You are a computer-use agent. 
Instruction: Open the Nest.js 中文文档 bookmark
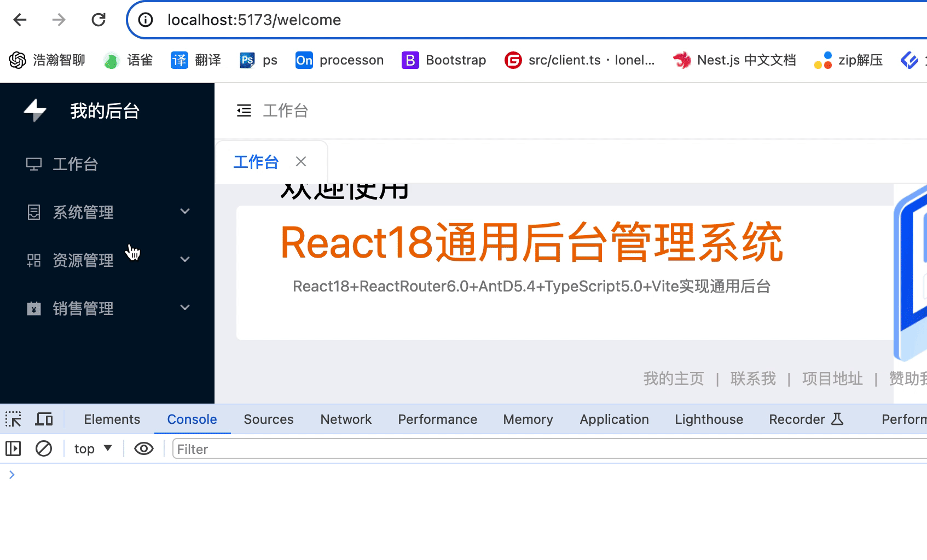pyautogui.click(x=734, y=60)
